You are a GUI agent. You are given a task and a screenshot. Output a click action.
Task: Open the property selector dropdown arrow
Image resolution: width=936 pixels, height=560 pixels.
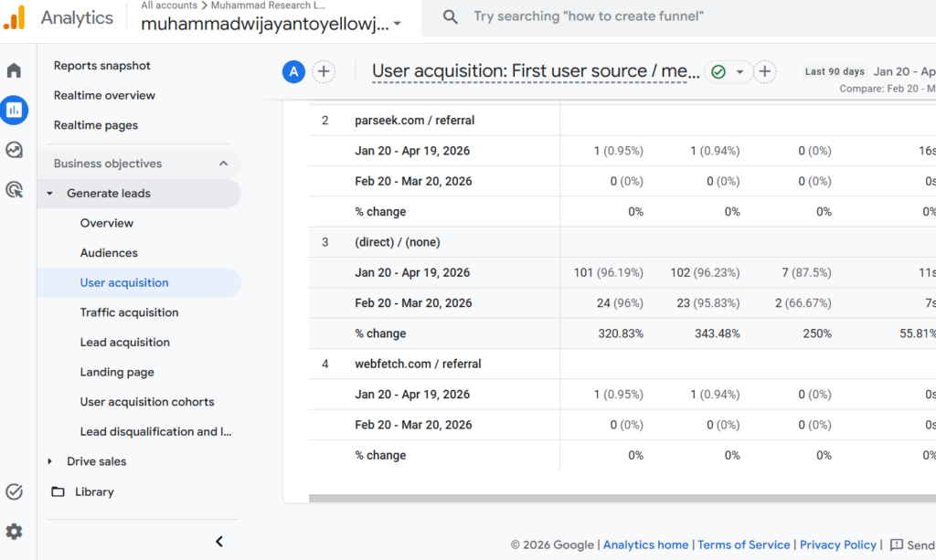coord(398,25)
